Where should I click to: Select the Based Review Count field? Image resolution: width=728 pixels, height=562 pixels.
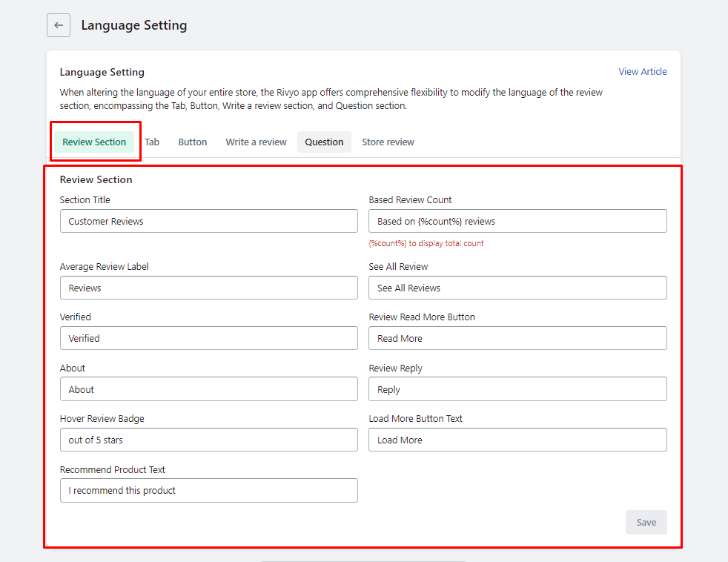[517, 221]
